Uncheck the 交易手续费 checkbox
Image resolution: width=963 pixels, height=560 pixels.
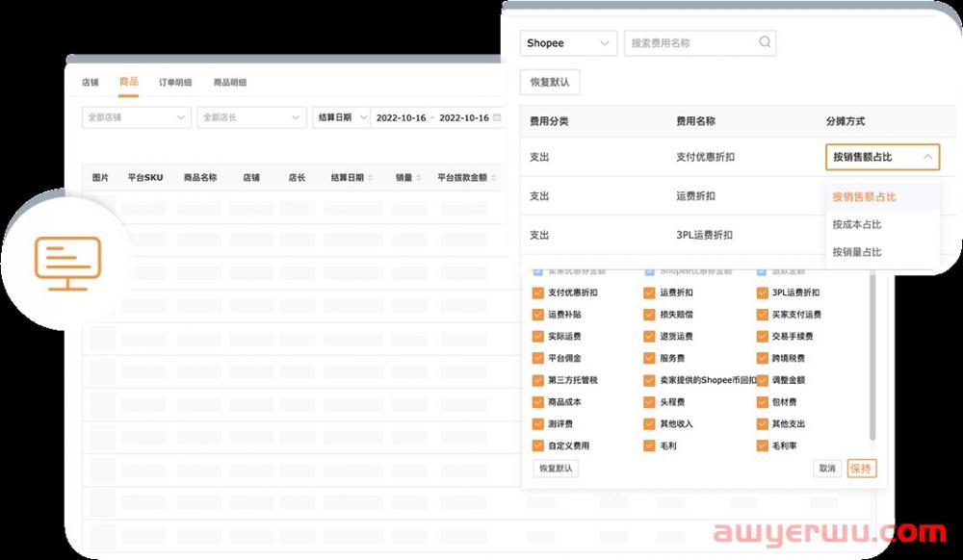click(x=761, y=336)
